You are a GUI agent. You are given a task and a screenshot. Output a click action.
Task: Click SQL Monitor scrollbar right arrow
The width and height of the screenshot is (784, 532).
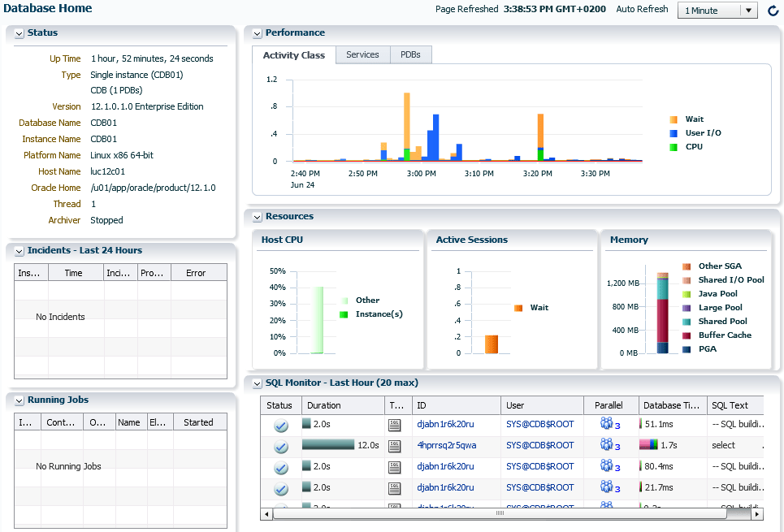(x=757, y=513)
